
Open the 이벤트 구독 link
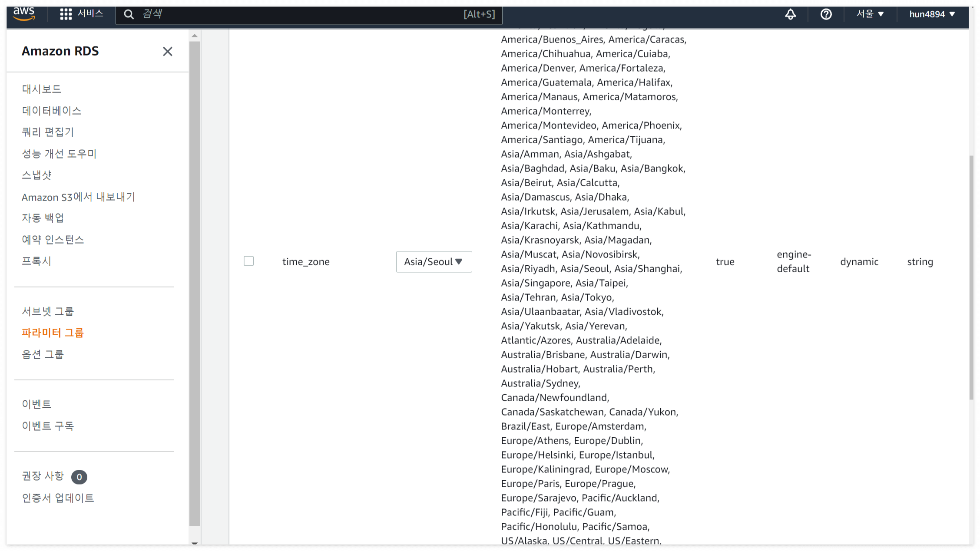48,426
